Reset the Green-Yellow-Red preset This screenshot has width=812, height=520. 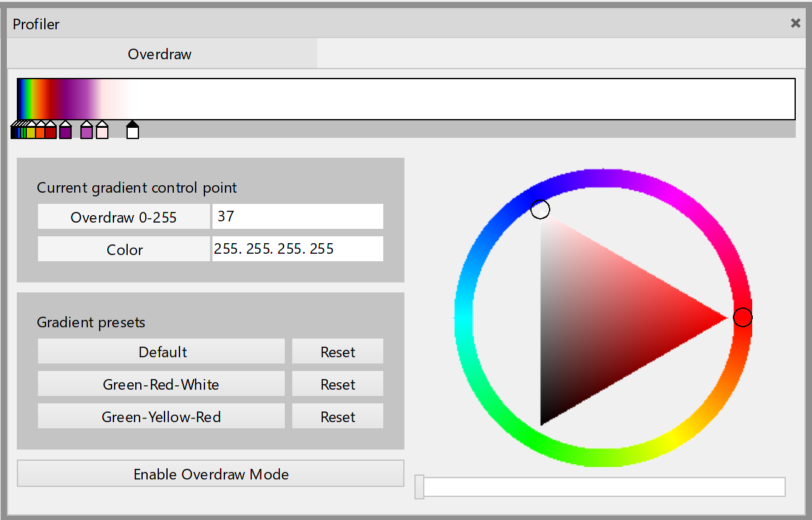click(x=338, y=416)
